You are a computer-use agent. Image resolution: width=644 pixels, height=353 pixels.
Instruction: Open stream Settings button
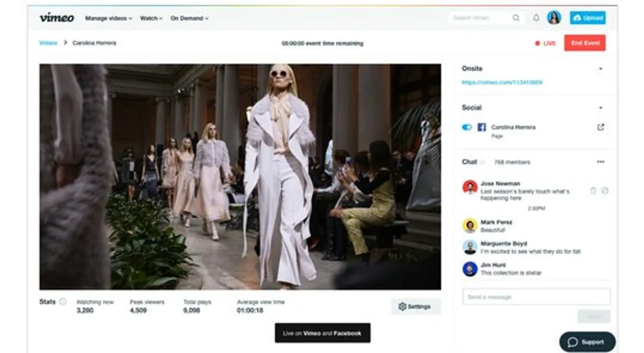coord(416,307)
